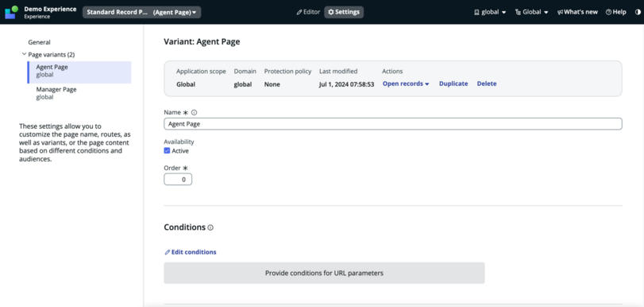
Task: Open the Help menu
Action: point(615,13)
